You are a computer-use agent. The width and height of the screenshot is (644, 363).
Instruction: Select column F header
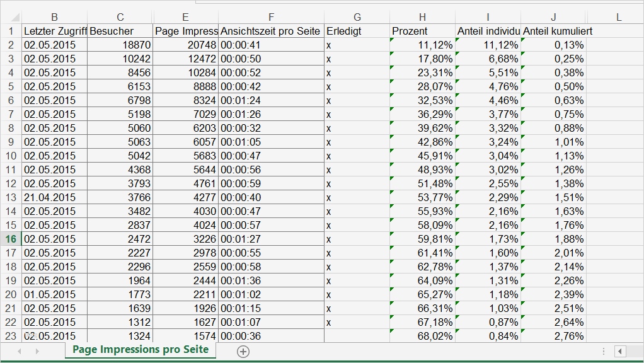tap(271, 17)
